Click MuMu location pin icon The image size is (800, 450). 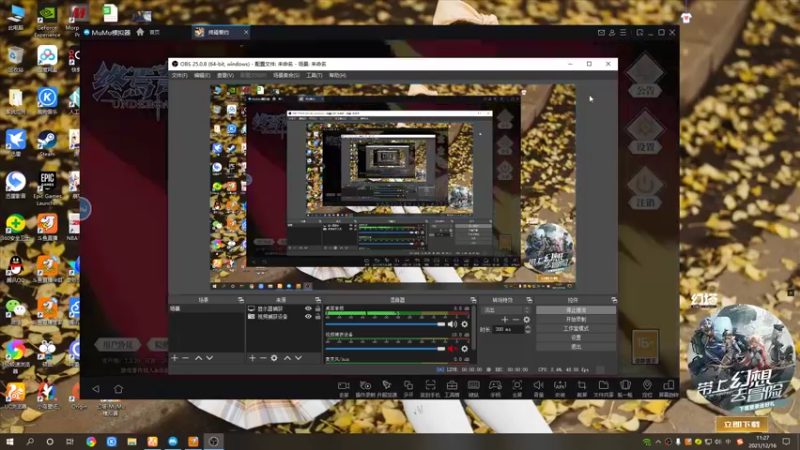pos(647,388)
